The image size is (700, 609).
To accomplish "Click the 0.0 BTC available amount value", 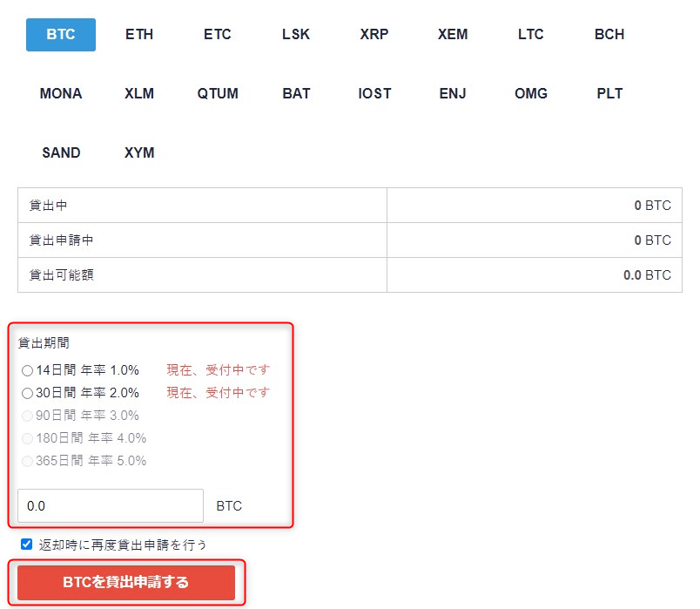I will pyautogui.click(x=647, y=275).
